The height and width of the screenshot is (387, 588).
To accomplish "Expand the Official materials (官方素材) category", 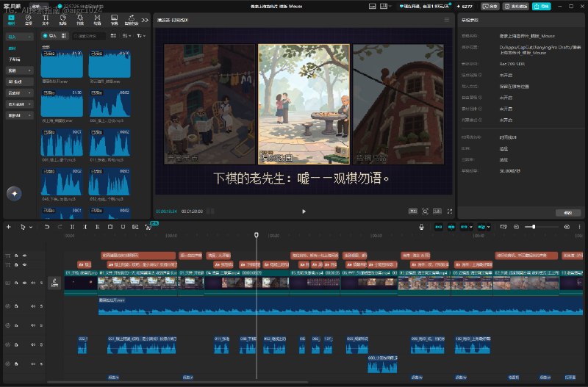I will coord(20,104).
